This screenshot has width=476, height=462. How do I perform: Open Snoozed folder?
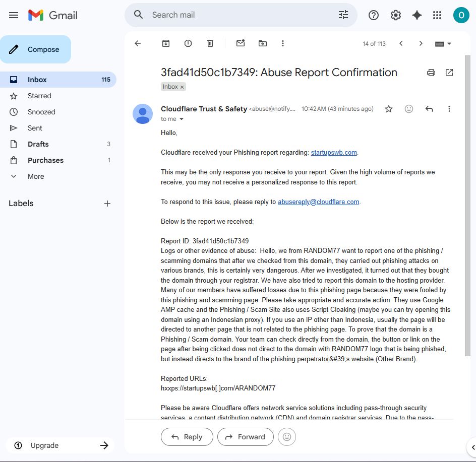click(x=58, y=112)
